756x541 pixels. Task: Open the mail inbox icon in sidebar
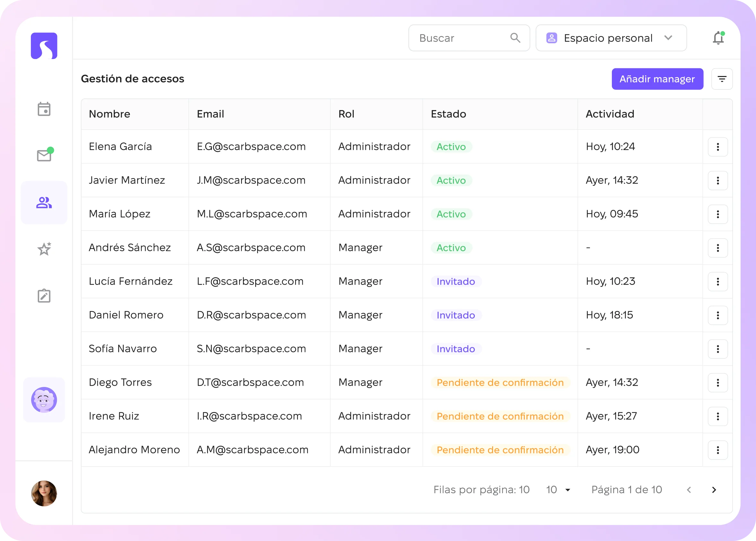pyautogui.click(x=45, y=155)
